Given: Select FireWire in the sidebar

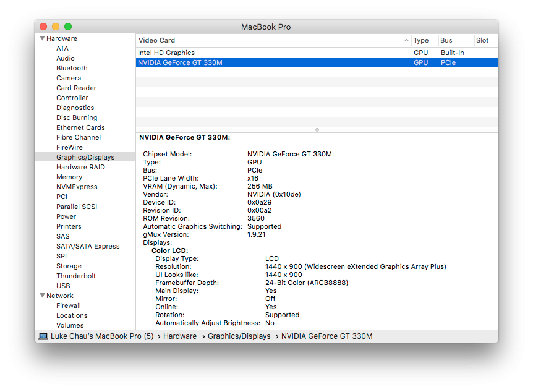Looking at the screenshot, I should coord(69,147).
